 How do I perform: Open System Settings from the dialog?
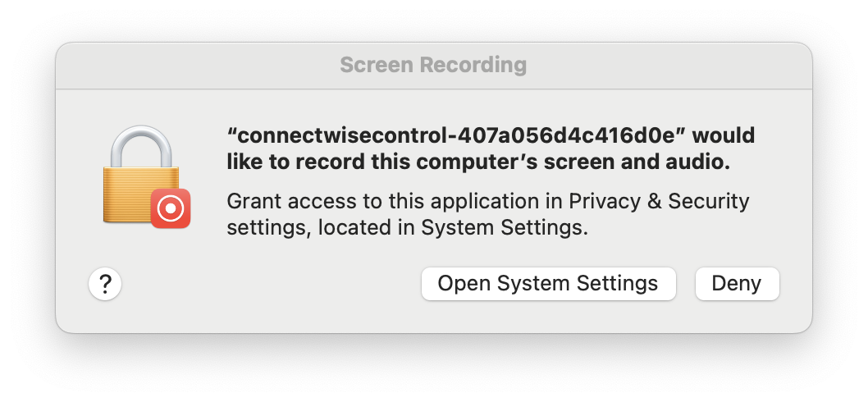click(x=548, y=284)
